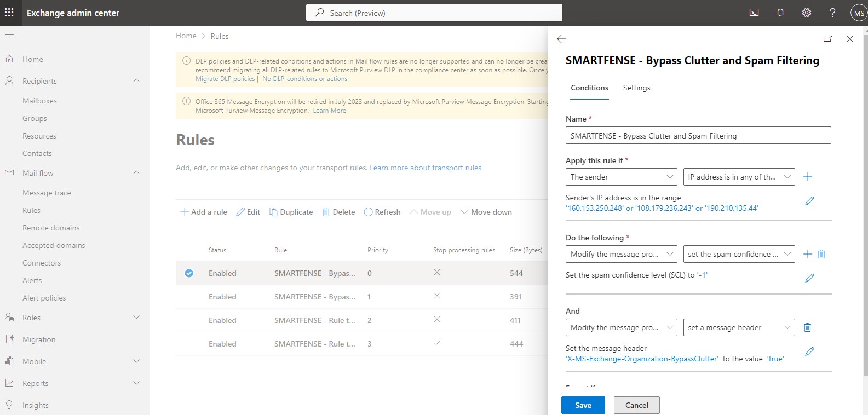Click 'Add a rule' in the toolbar
868x415 pixels.
coord(204,212)
